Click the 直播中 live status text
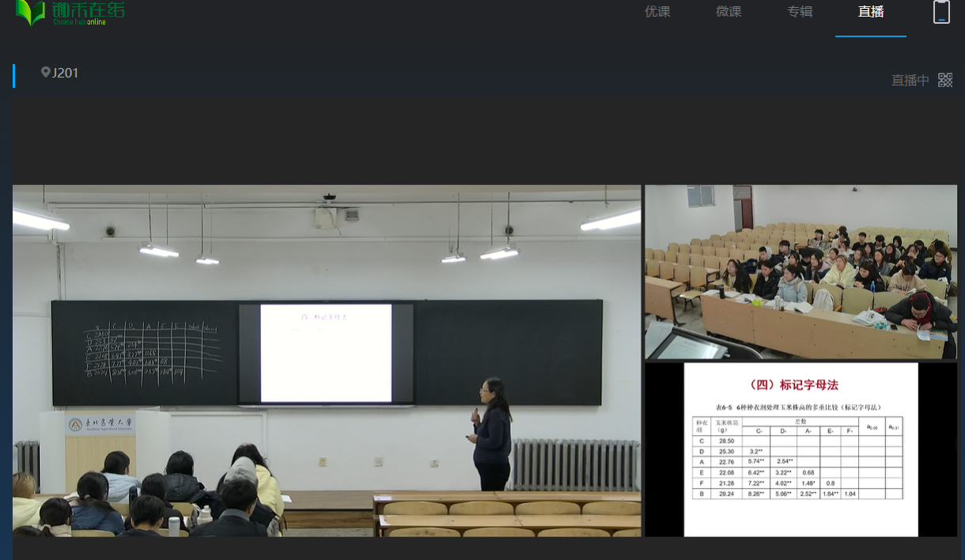This screenshot has width=965, height=560. pos(910,80)
